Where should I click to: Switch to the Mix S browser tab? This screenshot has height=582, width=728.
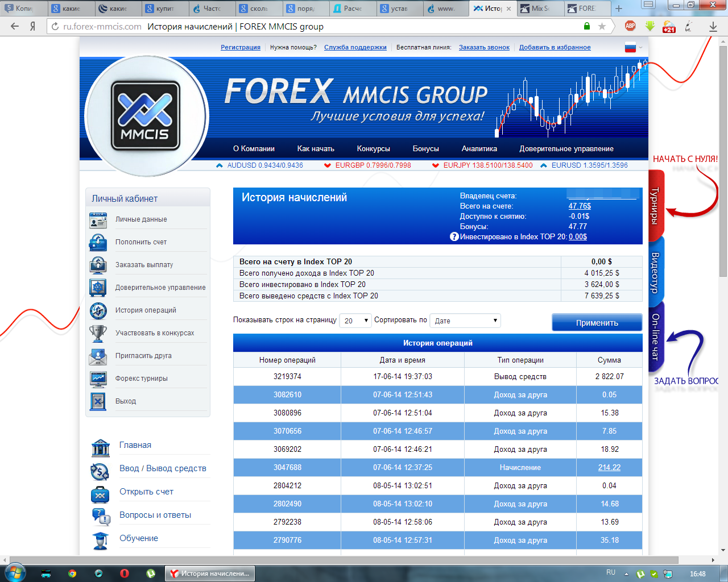point(540,9)
